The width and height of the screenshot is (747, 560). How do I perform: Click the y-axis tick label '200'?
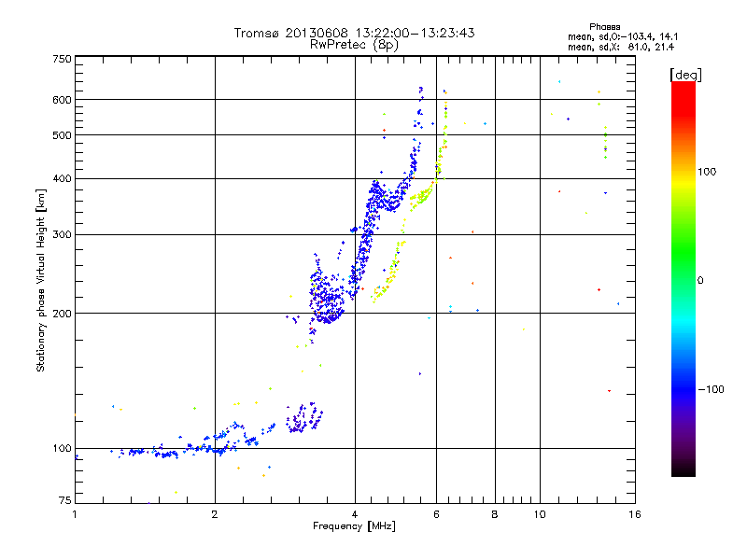coord(63,314)
